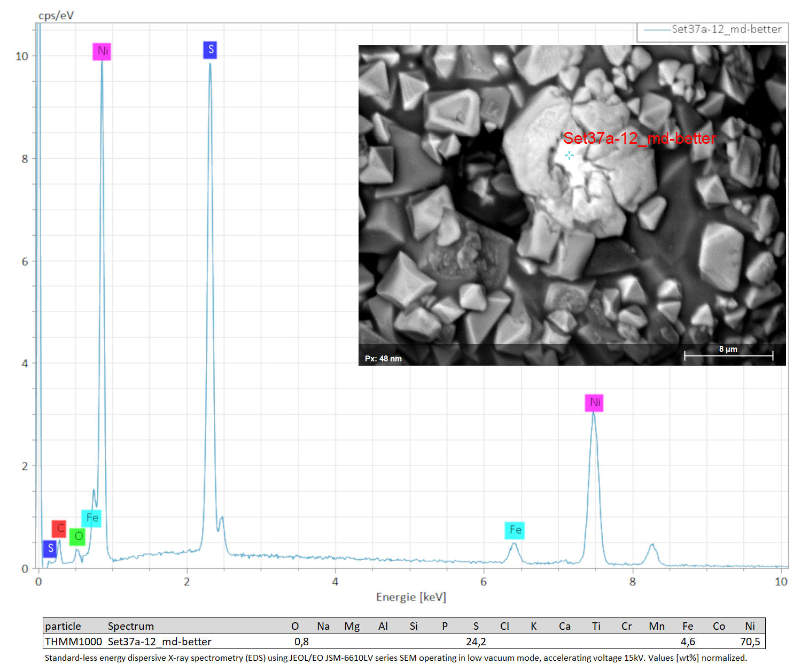Click the Px: 48 nm label
The height and width of the screenshot is (672, 801).
pyautogui.click(x=383, y=359)
